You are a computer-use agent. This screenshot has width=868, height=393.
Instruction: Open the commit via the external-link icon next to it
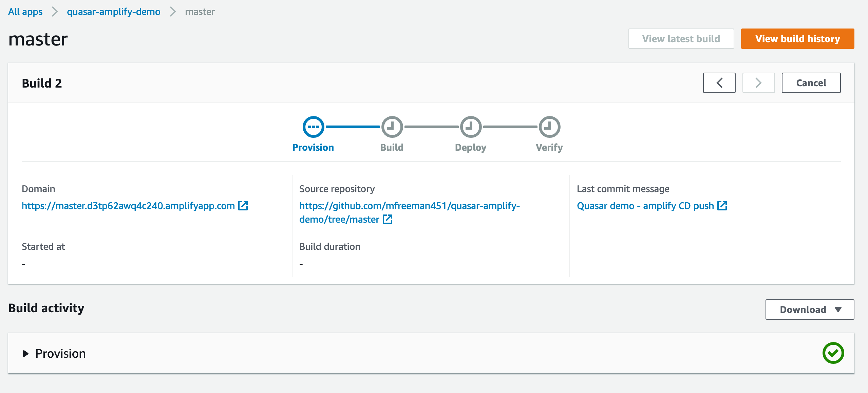coord(722,205)
